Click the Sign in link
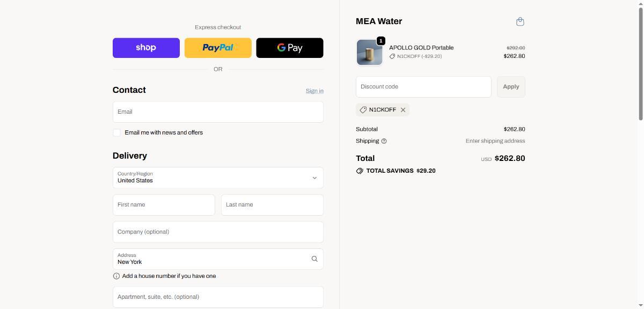Image resolution: width=644 pixels, height=309 pixels. pyautogui.click(x=314, y=91)
